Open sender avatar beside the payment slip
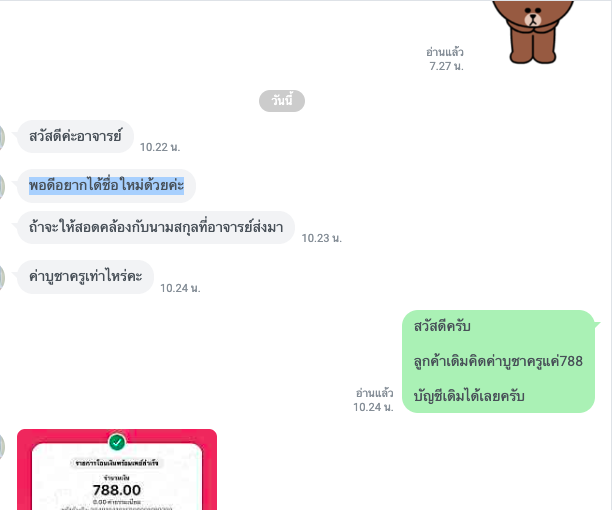612x510 pixels. pos(1,446)
